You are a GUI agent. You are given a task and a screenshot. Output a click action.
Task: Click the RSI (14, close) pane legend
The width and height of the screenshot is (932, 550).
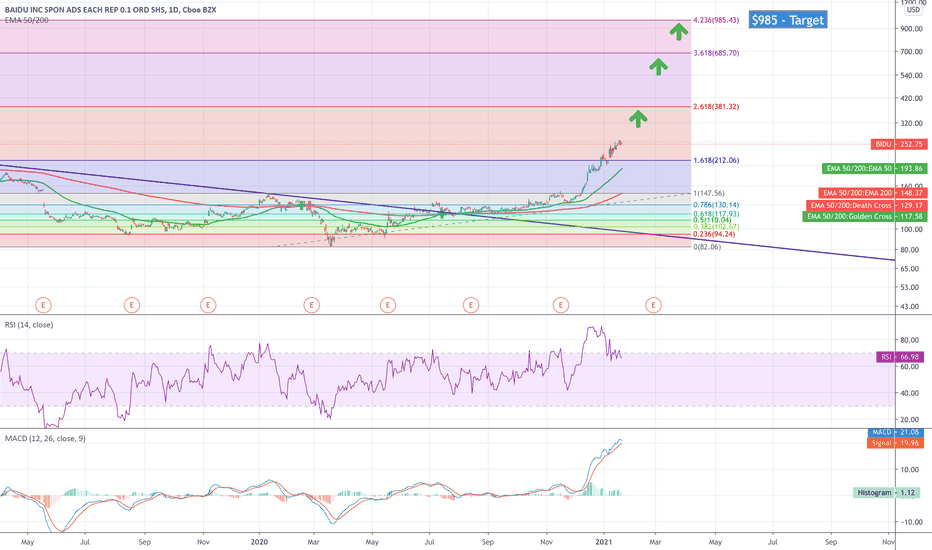[x=29, y=325]
